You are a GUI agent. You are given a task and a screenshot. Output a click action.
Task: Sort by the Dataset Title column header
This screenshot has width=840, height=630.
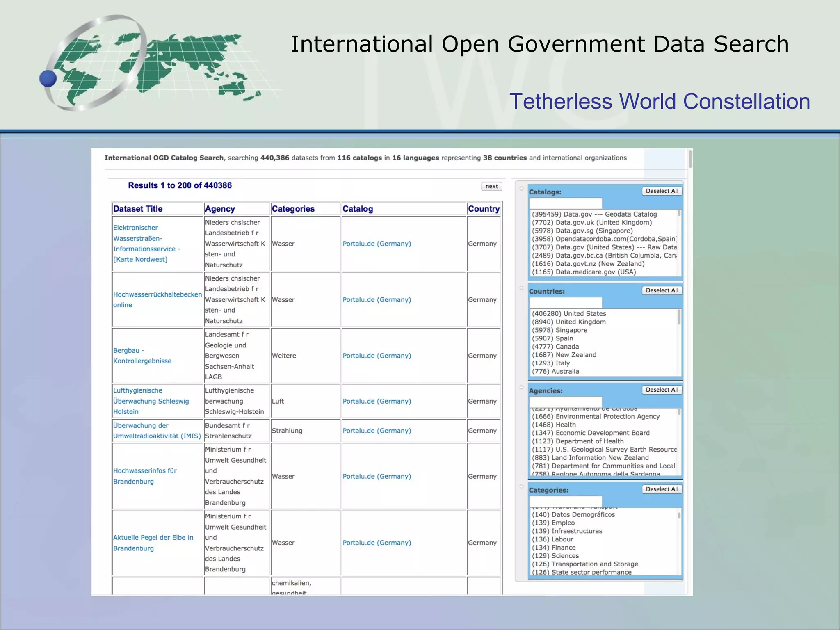pyautogui.click(x=138, y=209)
